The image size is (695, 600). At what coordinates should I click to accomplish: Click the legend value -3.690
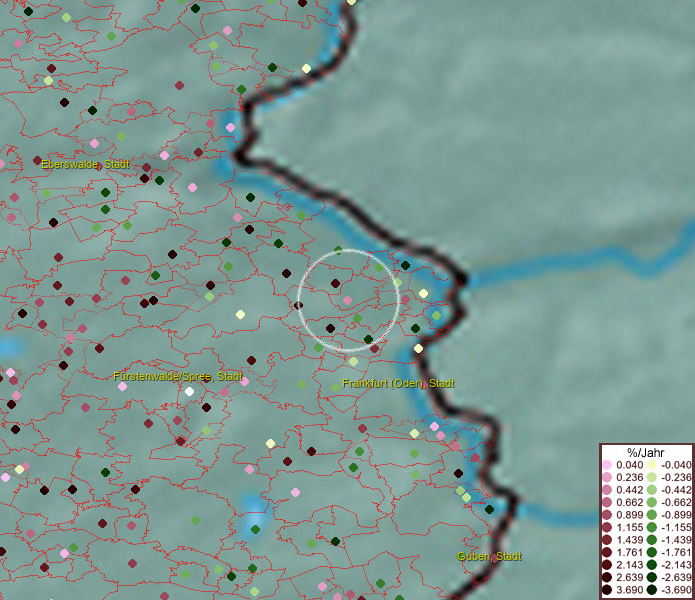pyautogui.click(x=676, y=590)
